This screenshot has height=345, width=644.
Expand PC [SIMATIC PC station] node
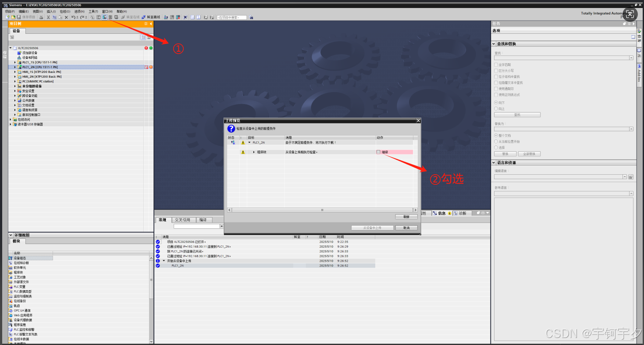(15, 81)
